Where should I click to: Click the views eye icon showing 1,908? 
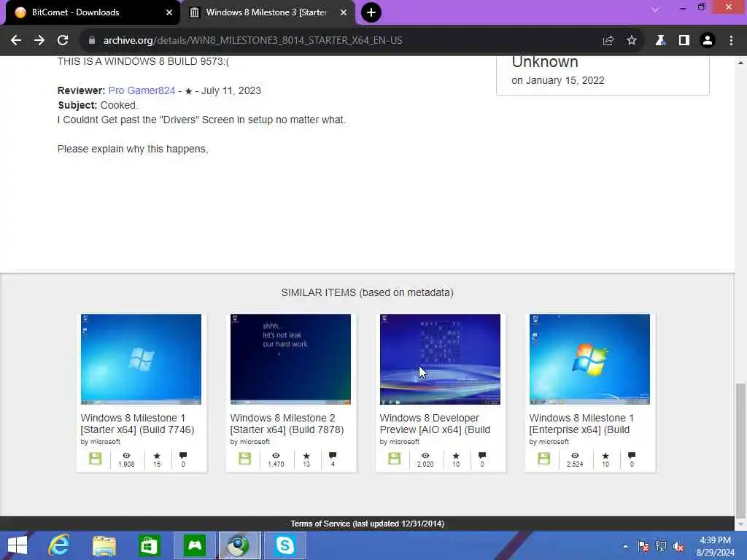point(126,456)
